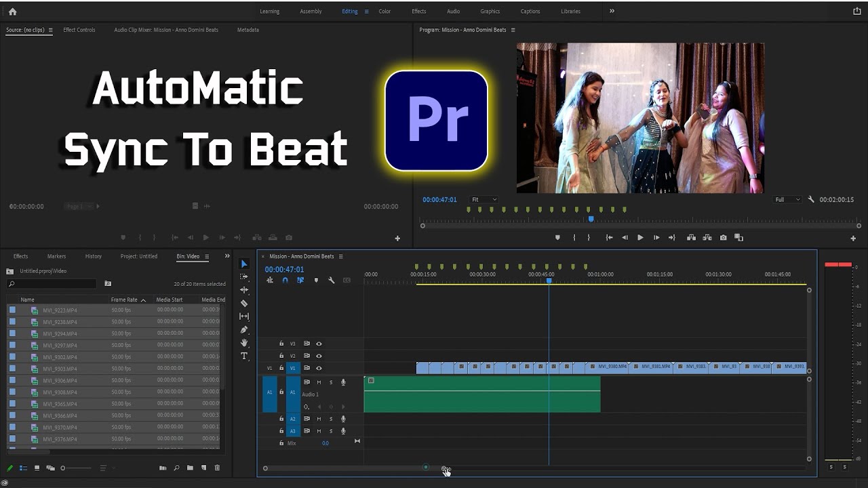Image resolution: width=868 pixels, height=488 pixels.
Task: Click Export Frame camera icon
Action: [724, 238]
